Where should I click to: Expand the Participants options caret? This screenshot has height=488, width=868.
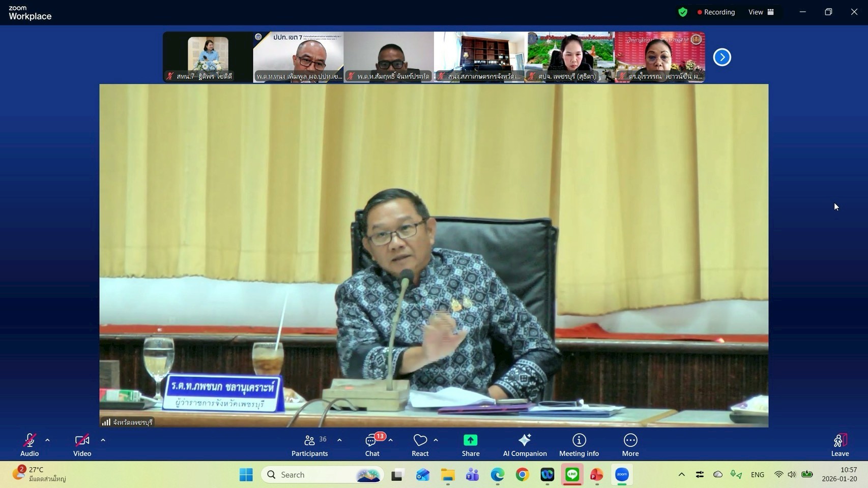point(339,440)
